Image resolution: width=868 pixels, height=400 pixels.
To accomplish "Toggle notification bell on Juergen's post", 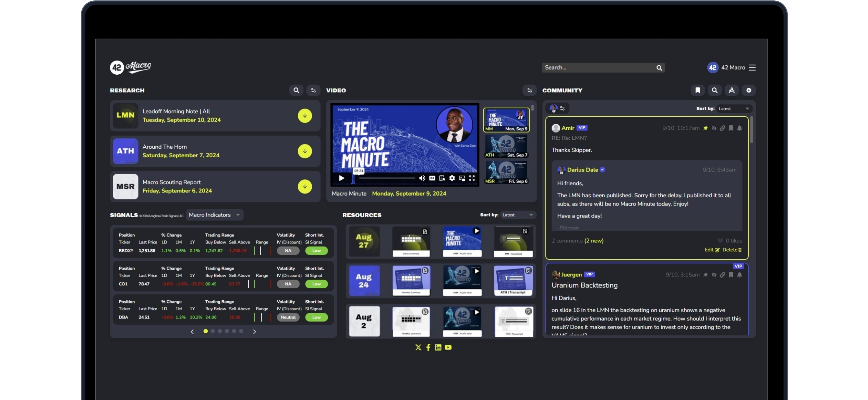I will 739,275.
